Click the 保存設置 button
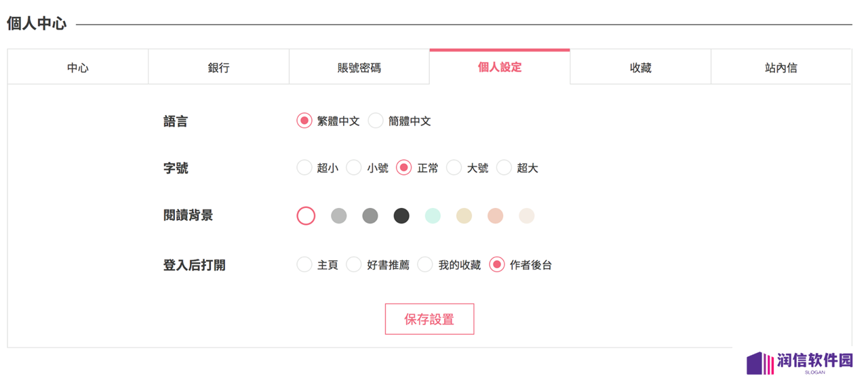Image resolution: width=868 pixels, height=380 pixels. coord(429,319)
